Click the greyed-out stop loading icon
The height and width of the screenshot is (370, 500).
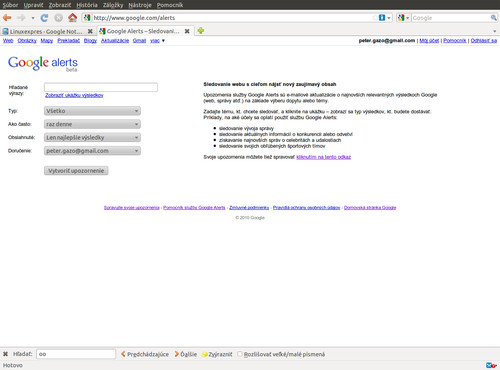[x=58, y=18]
